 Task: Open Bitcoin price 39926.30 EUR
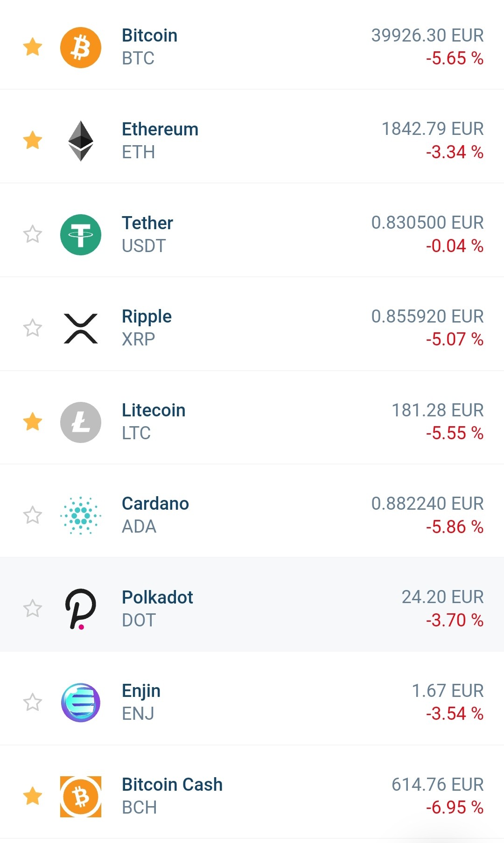point(427,35)
